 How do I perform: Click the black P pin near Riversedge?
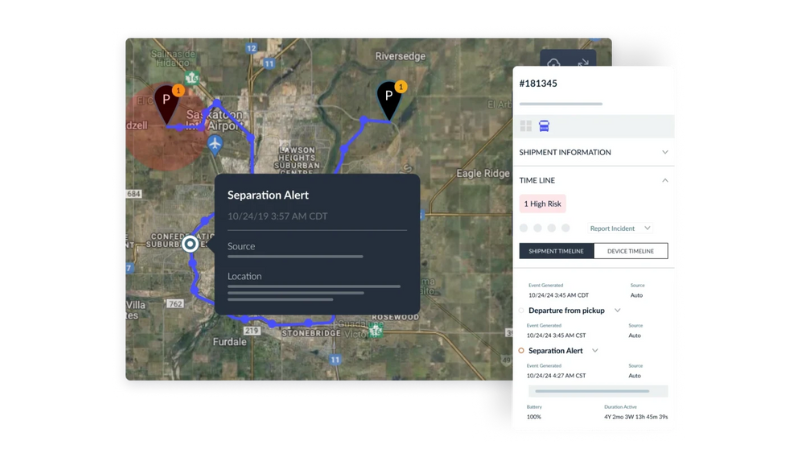[389, 100]
